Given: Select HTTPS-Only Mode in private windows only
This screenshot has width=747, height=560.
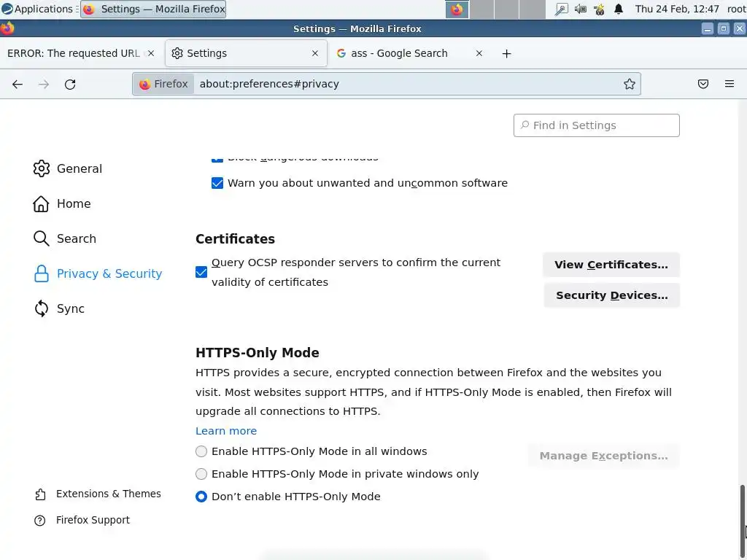Looking at the screenshot, I should [201, 474].
